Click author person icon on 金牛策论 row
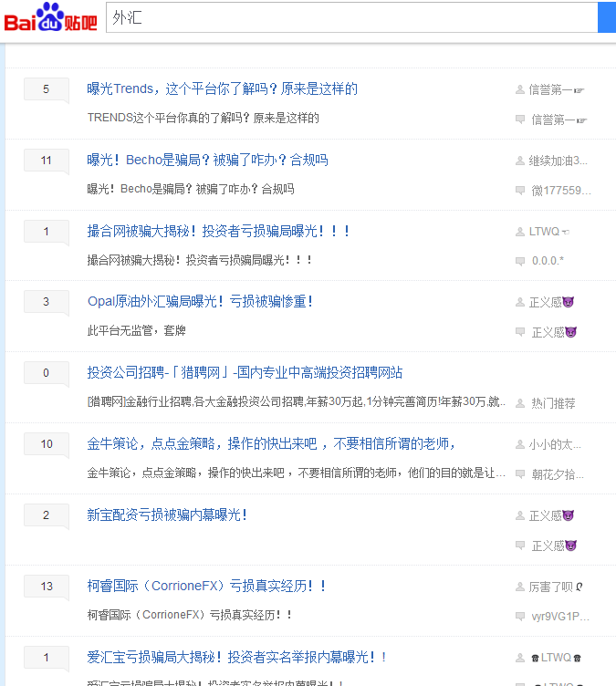Screen dimensions: 616x686 click(x=520, y=444)
